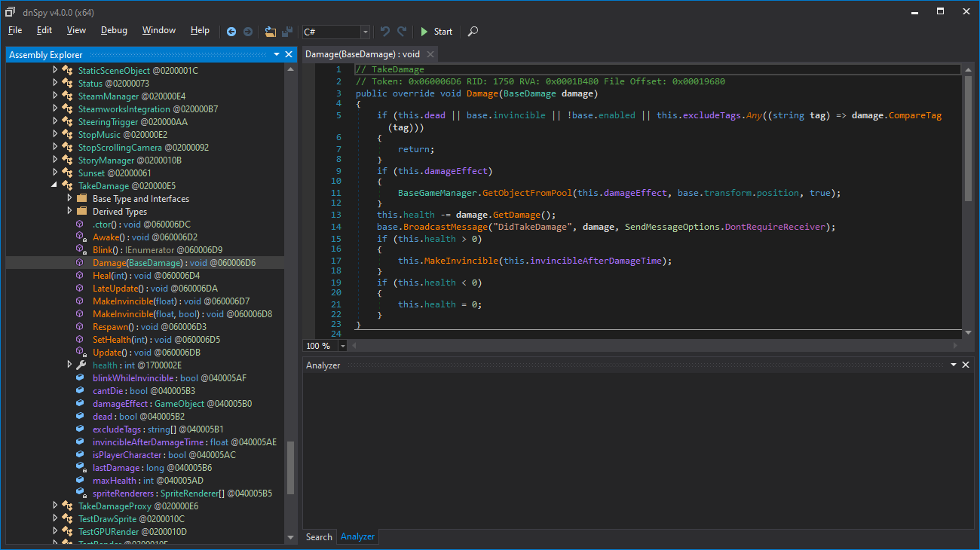Viewport: 980px width, 550px height.
Task: Open the Debug menu
Action: (x=114, y=30)
